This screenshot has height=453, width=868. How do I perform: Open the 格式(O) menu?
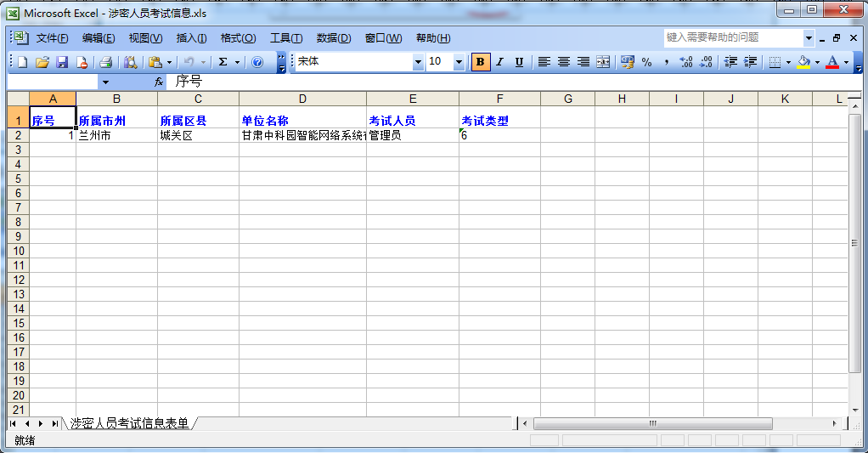[238, 38]
